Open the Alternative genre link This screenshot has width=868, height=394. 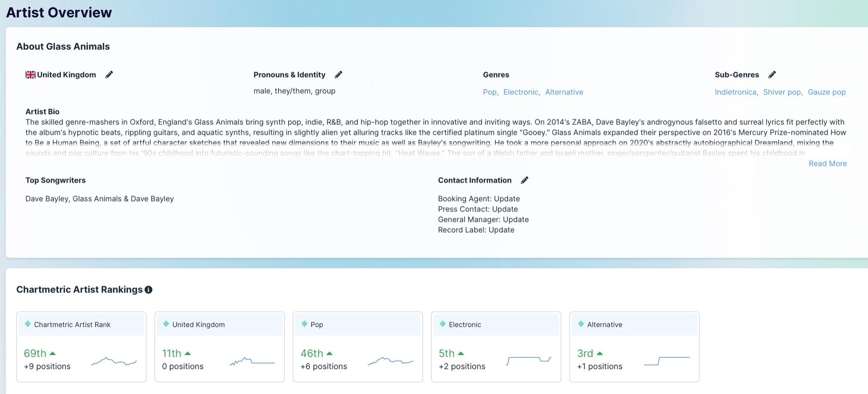564,92
